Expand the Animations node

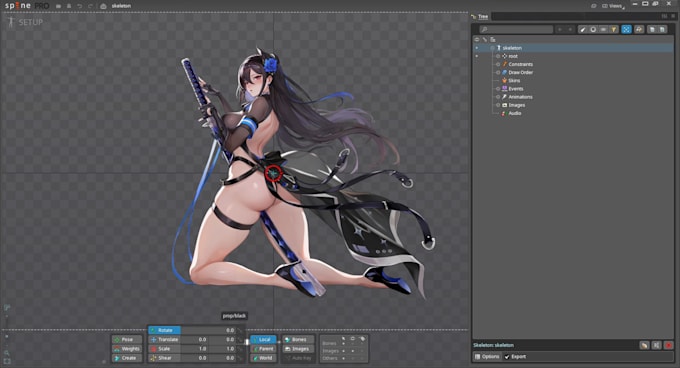coord(498,97)
